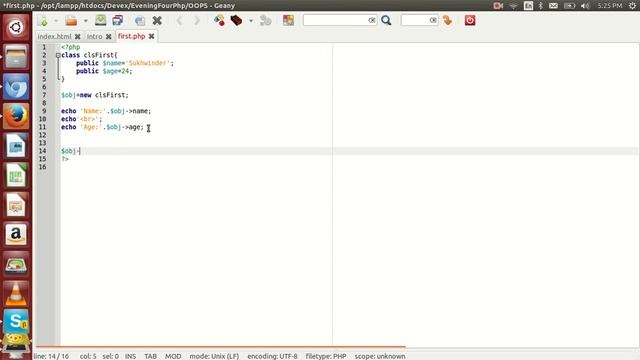
Task: Close current file with toolbar X icon
Action: click(x=157, y=20)
